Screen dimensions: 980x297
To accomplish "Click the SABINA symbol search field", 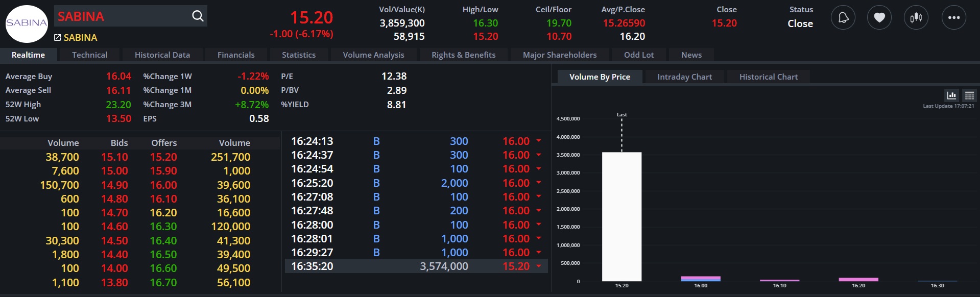I will [x=122, y=16].
